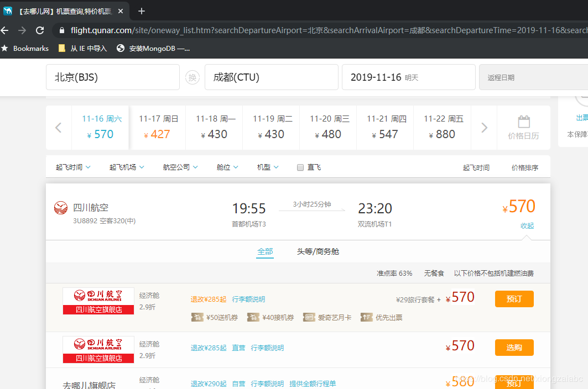This screenshot has width=588, height=389.
Task: Click departure time 19:55
Action: 248,208
